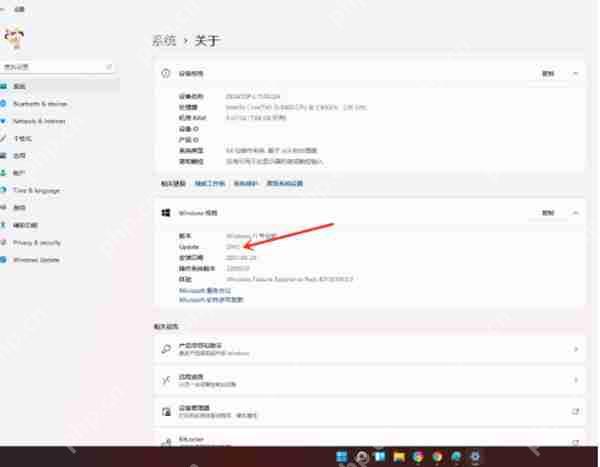The height and width of the screenshot is (467, 600).
Task: Click the 版本 row in Windows specs
Action: coord(228,236)
